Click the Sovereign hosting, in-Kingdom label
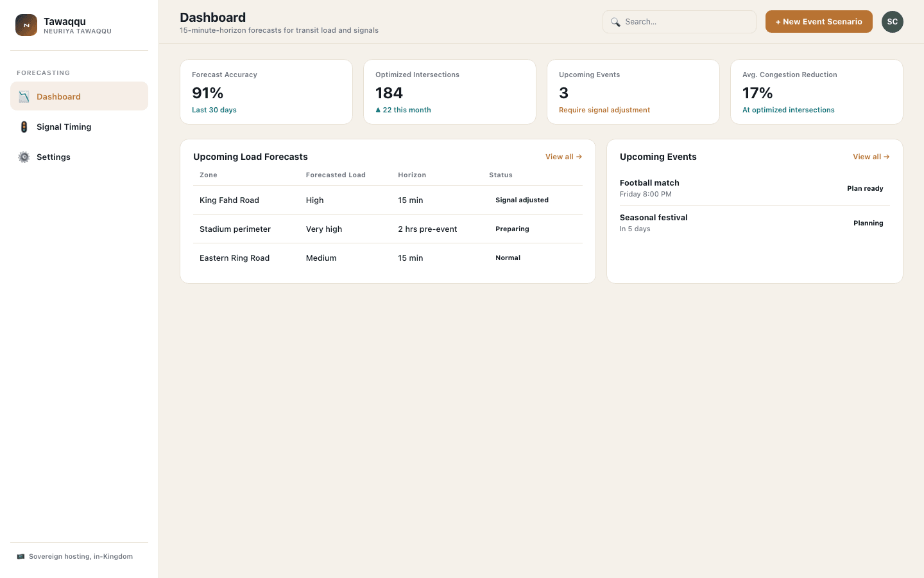The width and height of the screenshot is (924, 578). (x=81, y=557)
